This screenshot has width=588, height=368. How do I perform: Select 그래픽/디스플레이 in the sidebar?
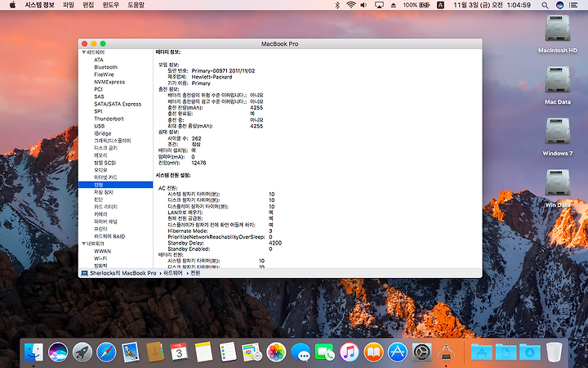pos(113,141)
